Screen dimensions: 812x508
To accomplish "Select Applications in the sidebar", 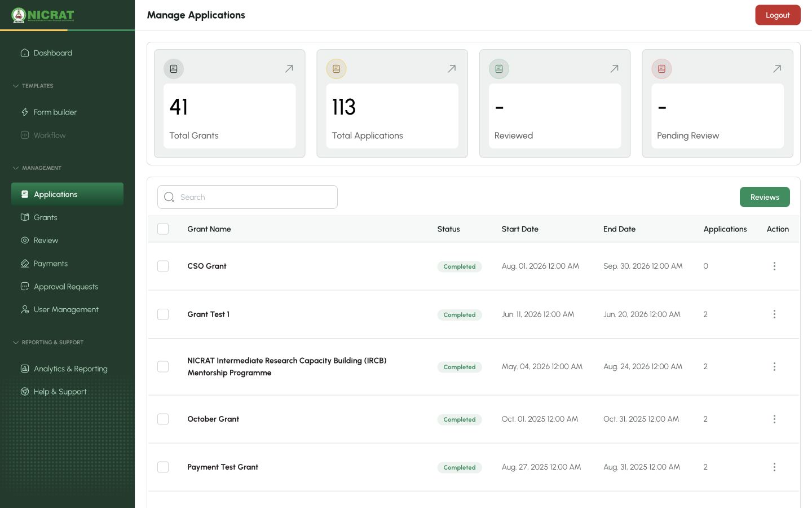I will click(x=67, y=194).
